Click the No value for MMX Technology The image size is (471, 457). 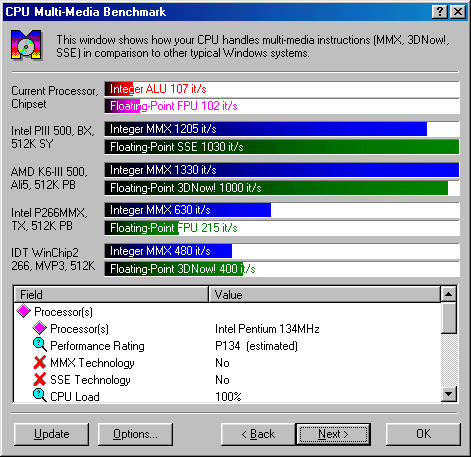point(222,363)
